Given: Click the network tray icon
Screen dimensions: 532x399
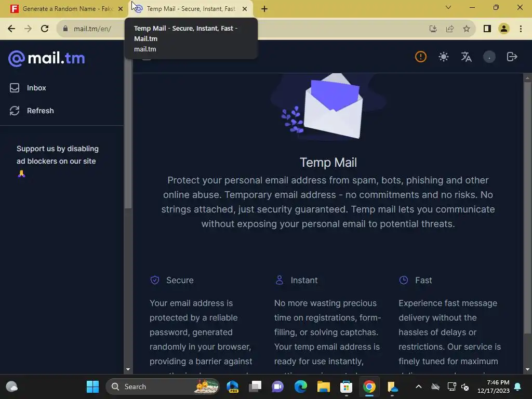Looking at the screenshot, I should pos(451,387).
